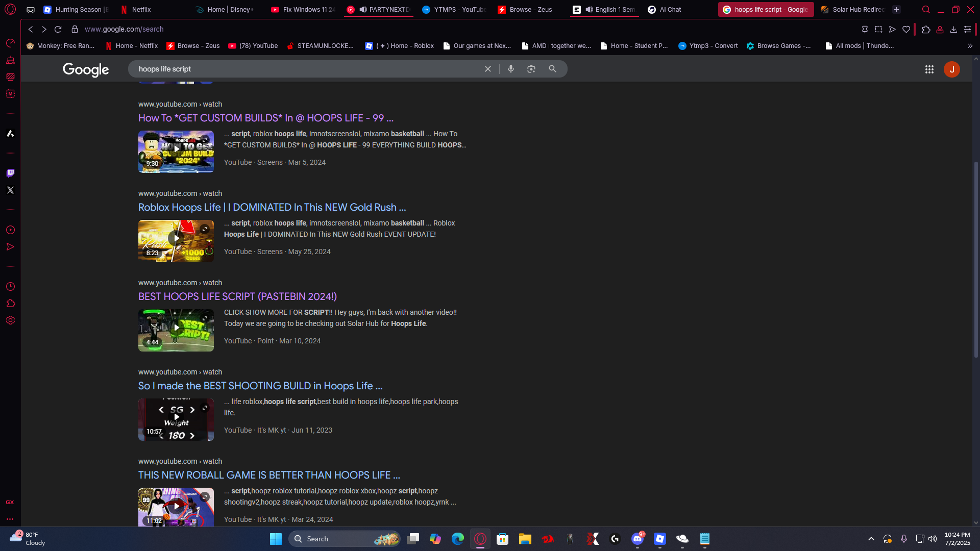Open 'So I made the BEST SHOOTING BUILD' result

pos(260,386)
